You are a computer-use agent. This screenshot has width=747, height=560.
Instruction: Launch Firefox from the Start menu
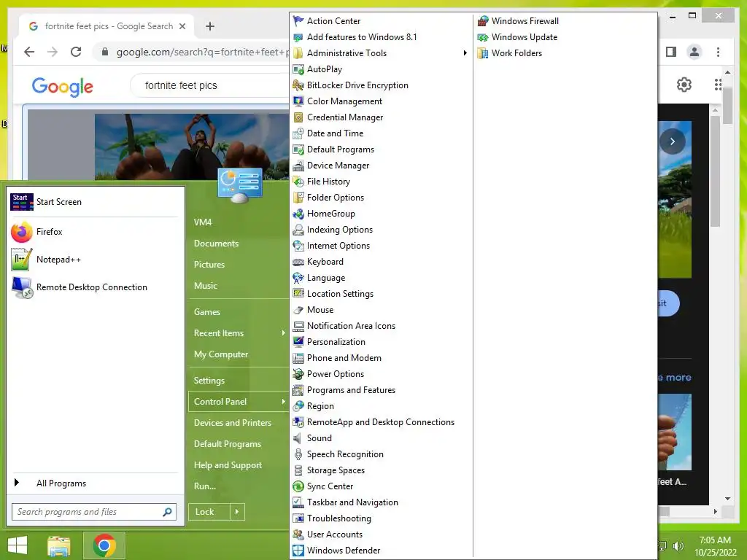coord(95,232)
